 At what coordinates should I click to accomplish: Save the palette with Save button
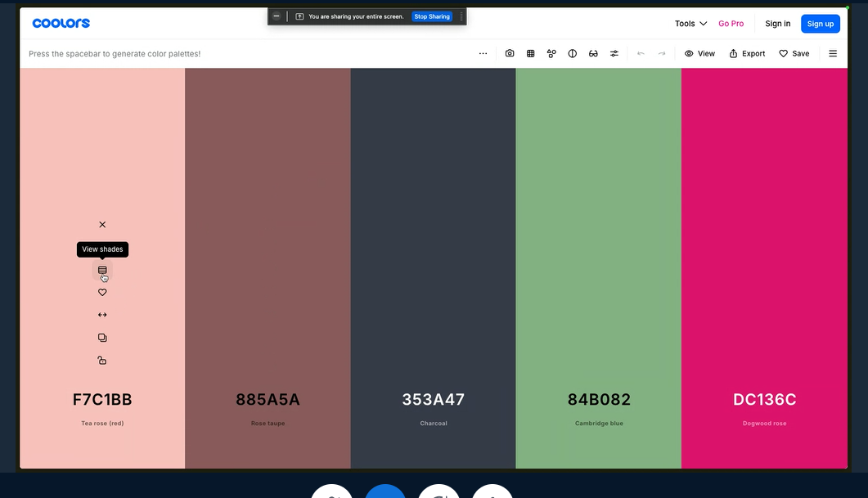click(794, 54)
